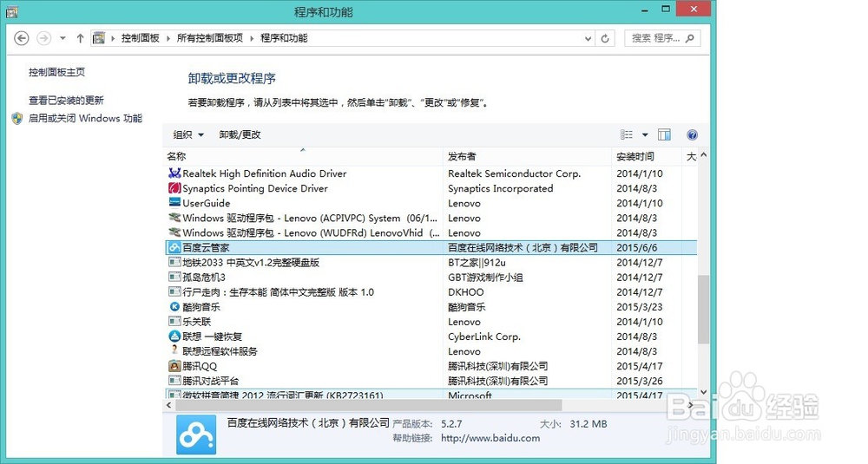This screenshot has width=868, height=464.
Task: Click the large 百度云管家 details pane icon
Action: tap(196, 435)
